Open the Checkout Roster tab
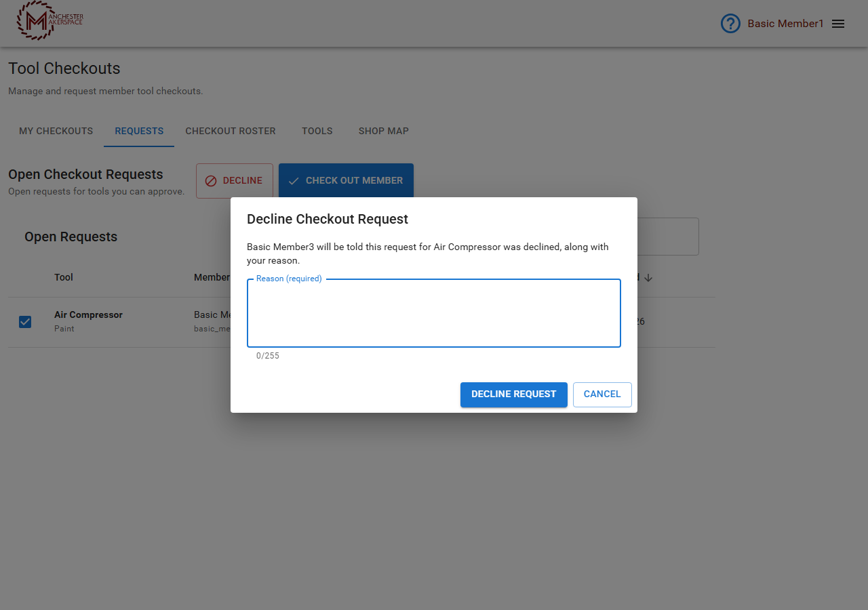Screen dimensions: 868x610 (231, 131)
